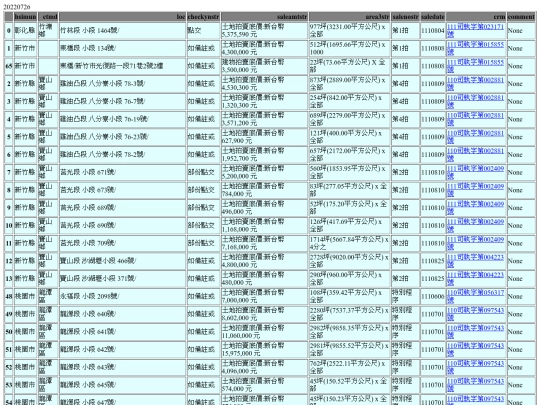Viewport: 540px width, 405px height.
Task: Select the price cell 1,168,000 元
Action: [264, 226]
